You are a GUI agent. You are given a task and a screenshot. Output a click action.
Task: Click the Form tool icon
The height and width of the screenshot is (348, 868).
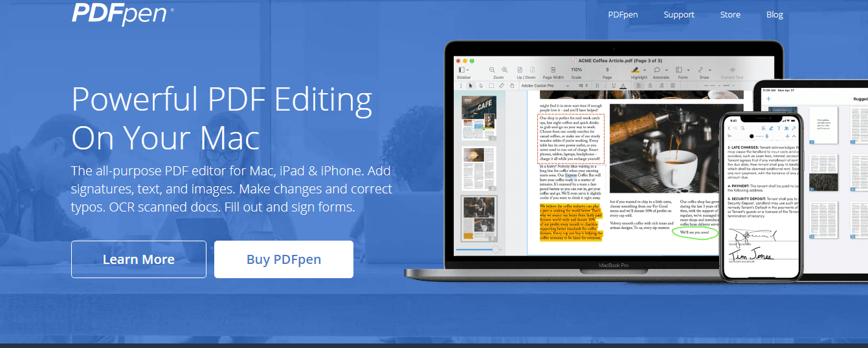click(x=679, y=69)
